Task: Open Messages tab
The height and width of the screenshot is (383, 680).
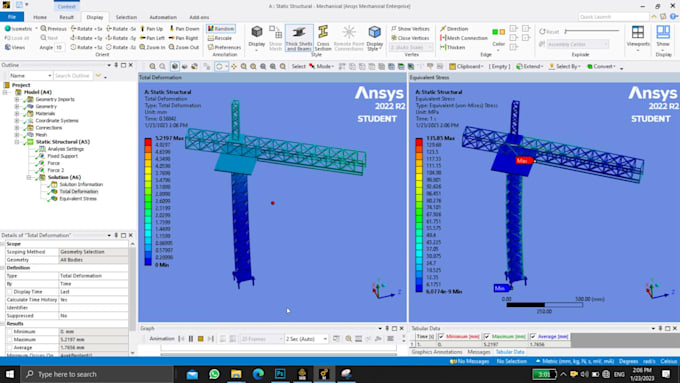Action: [478, 352]
